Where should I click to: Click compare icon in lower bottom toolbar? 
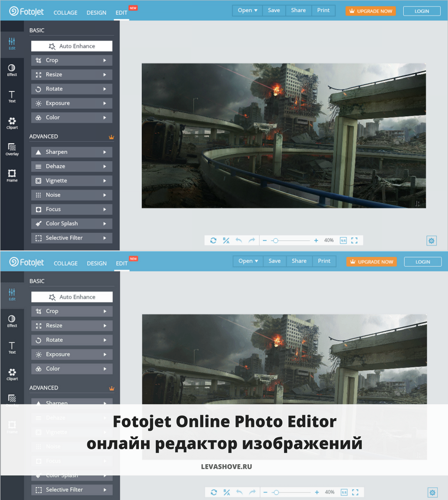(x=226, y=493)
